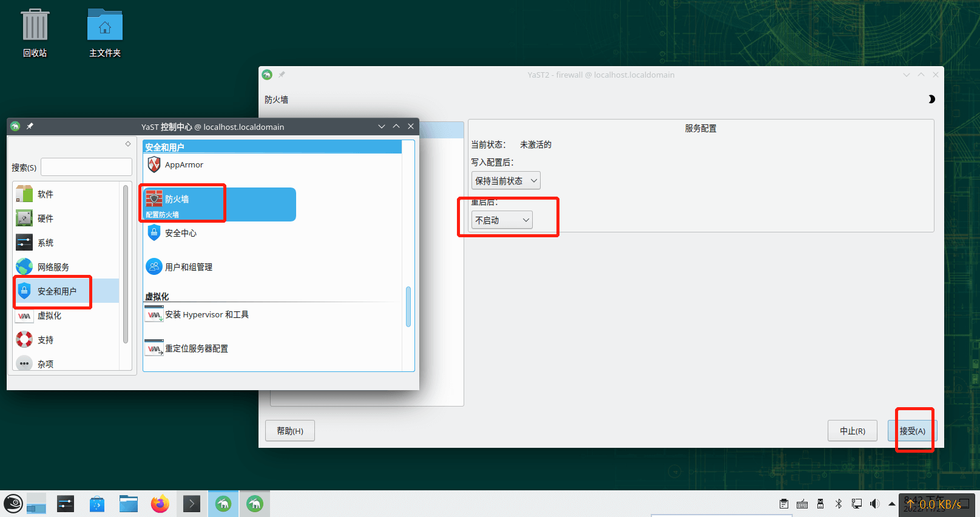Click the module list vertical scrollbar
The width and height of the screenshot is (980, 517).
tap(408, 306)
